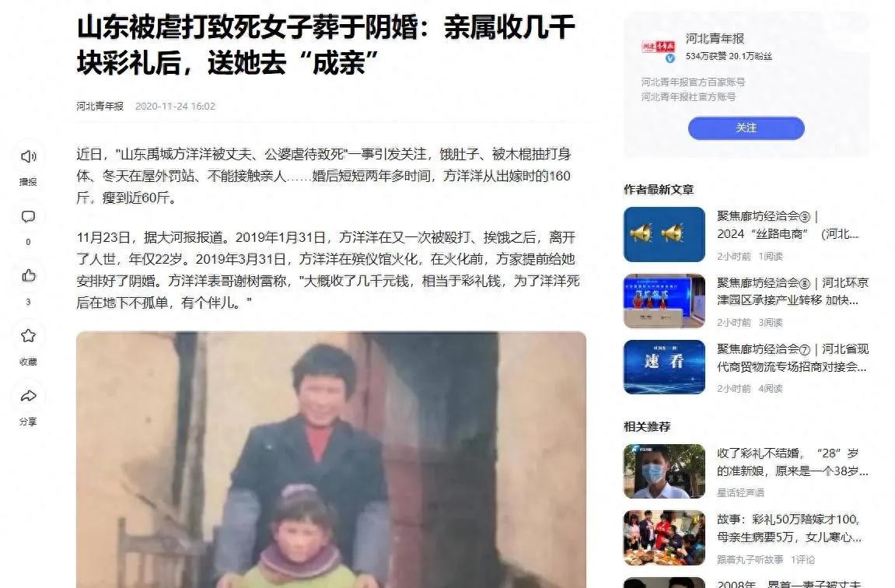Click 河北青年报 source link under headline

tap(100, 107)
